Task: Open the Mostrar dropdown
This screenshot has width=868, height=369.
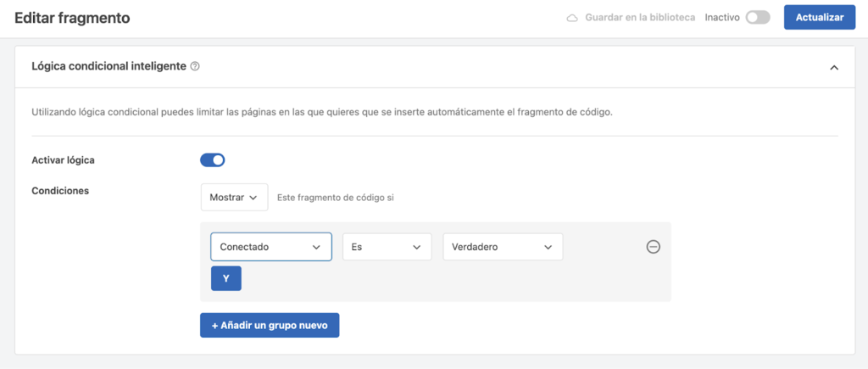Action: coord(234,198)
